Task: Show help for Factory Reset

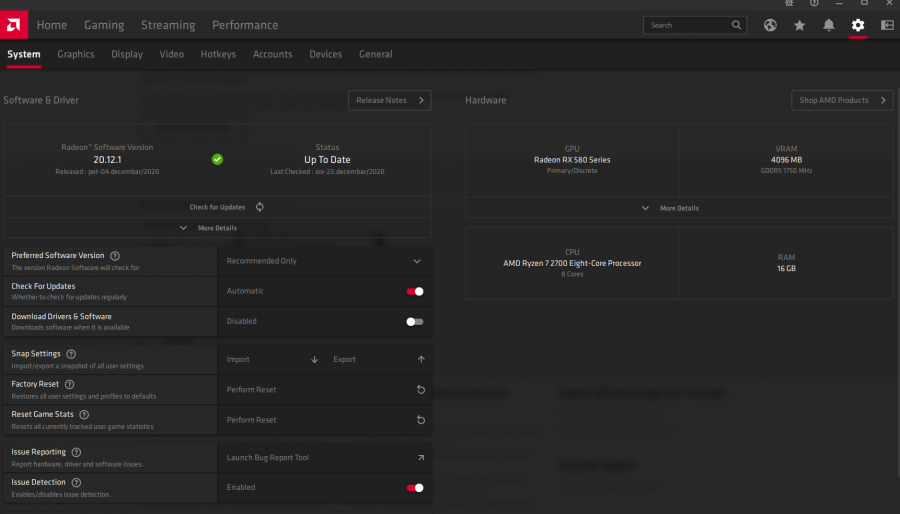Action: coord(69,384)
